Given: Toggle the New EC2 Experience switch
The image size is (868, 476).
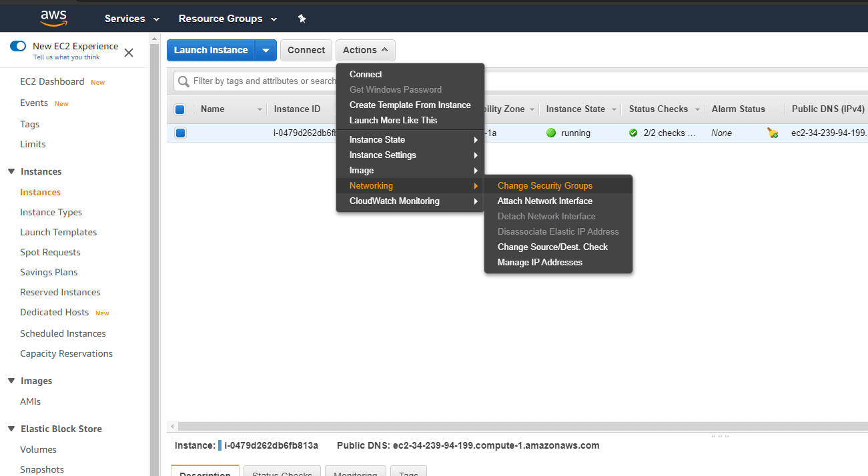Looking at the screenshot, I should [x=17, y=45].
